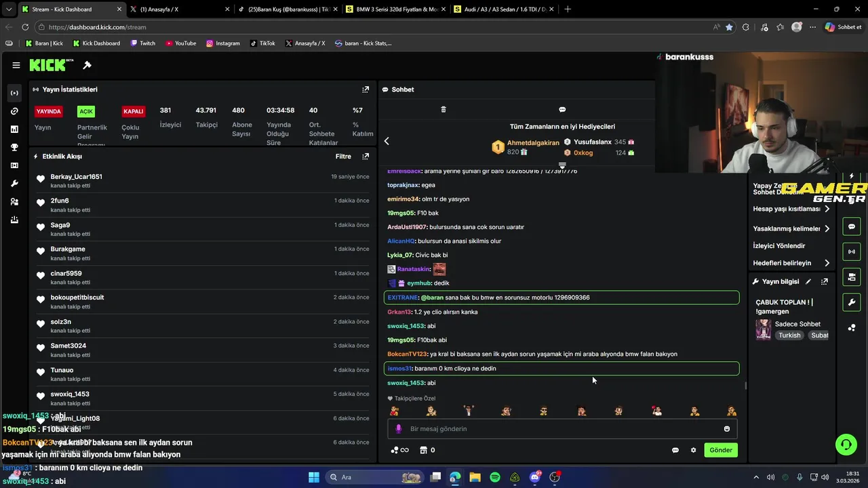Open the download icon in left sidebar
Viewport: 868px width, 488px height.
click(x=15, y=220)
